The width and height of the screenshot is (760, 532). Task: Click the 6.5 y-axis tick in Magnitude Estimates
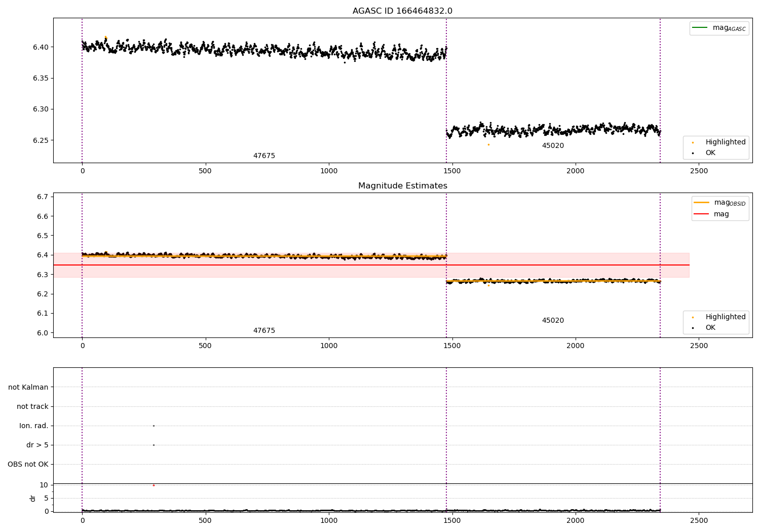coord(43,236)
